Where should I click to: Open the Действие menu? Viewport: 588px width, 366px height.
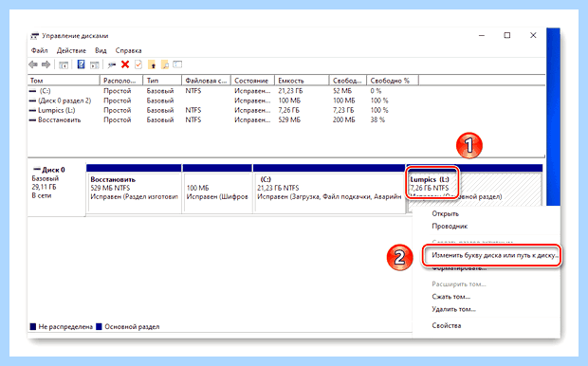coord(71,50)
